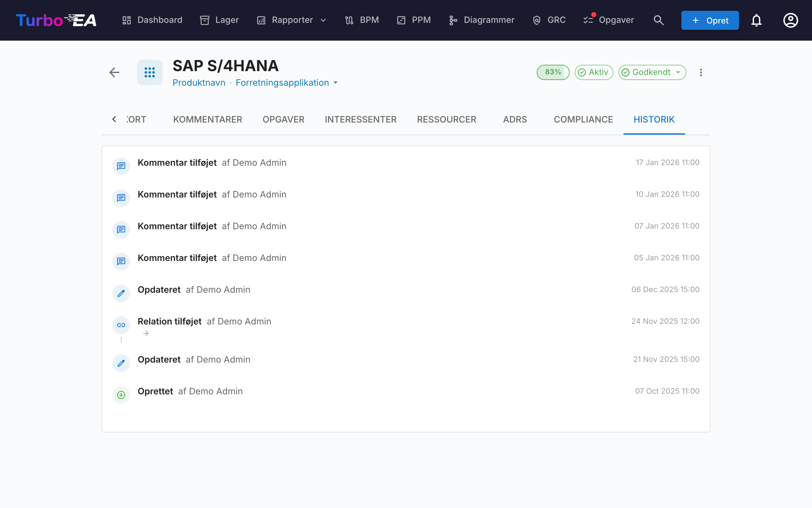Click the 10 Jan 2026 11:00 timestamp
This screenshot has height=508, width=812.
[667, 194]
